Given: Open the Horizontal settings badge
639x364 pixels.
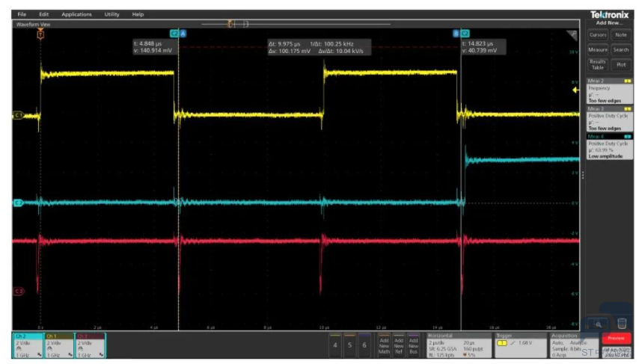Looking at the screenshot, I should [x=459, y=345].
